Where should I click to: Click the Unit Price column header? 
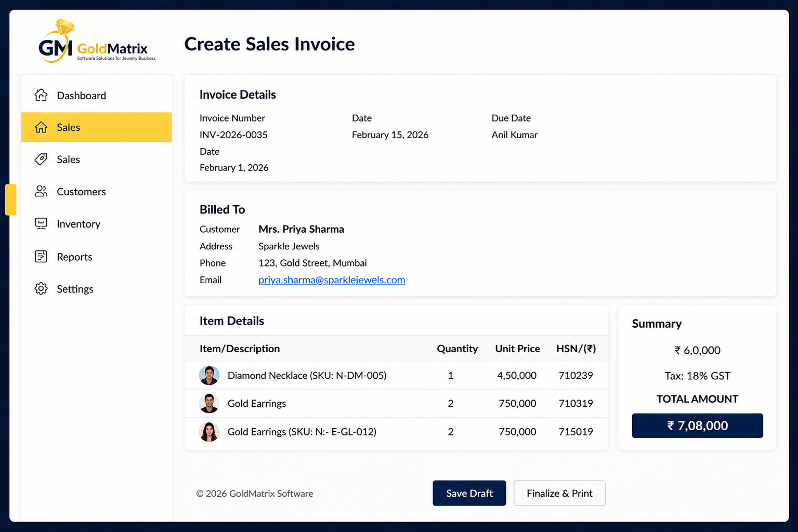pos(518,349)
